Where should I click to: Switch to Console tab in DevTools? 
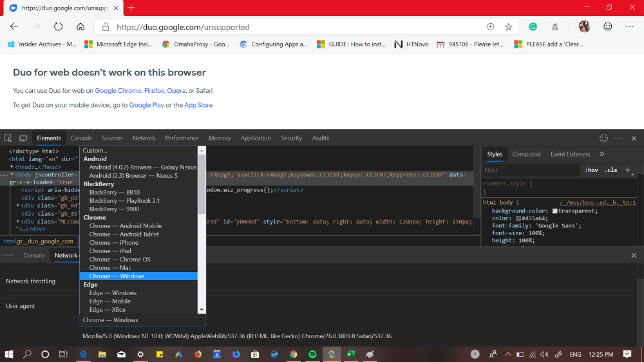81,138
